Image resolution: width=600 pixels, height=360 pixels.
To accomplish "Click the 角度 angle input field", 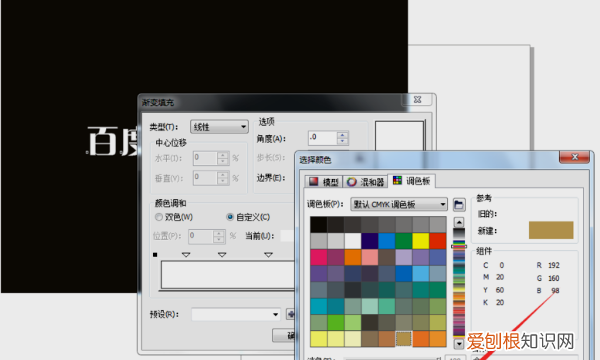I will click(323, 138).
